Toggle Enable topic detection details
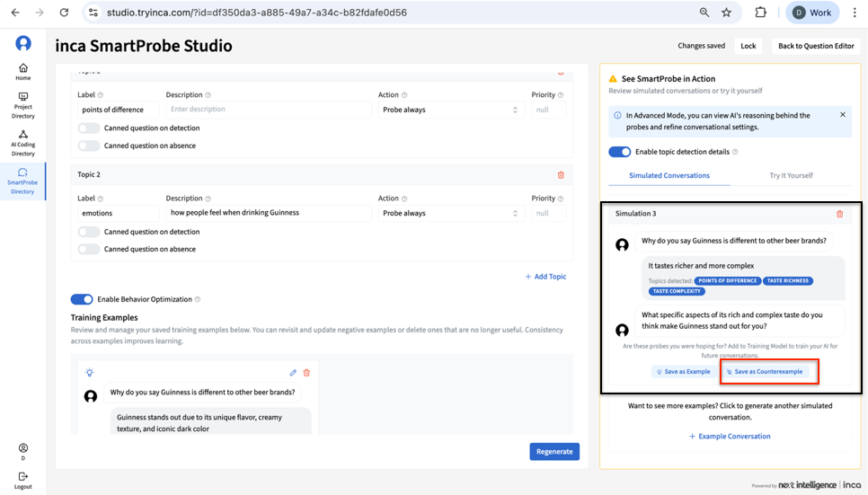The height and width of the screenshot is (495, 868). pyautogui.click(x=619, y=152)
